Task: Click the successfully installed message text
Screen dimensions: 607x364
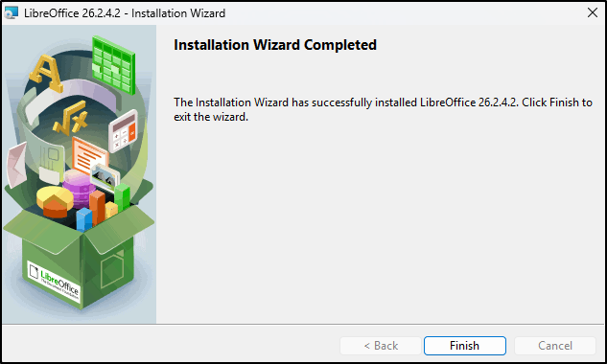Action: click(x=383, y=109)
